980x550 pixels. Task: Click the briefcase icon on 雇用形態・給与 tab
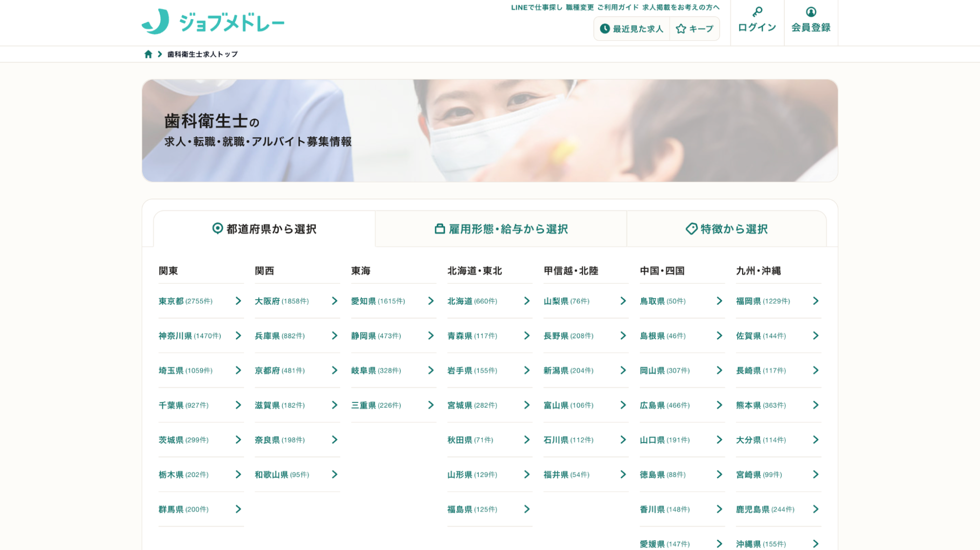tap(439, 228)
